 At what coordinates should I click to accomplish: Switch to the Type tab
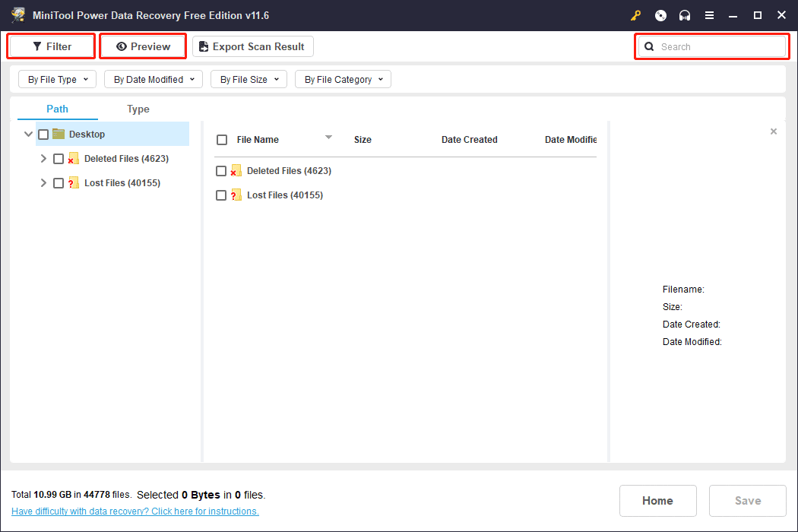pos(138,109)
